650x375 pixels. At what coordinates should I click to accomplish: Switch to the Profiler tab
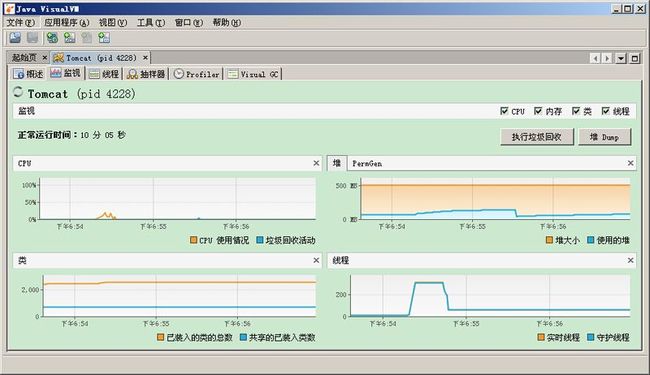196,74
